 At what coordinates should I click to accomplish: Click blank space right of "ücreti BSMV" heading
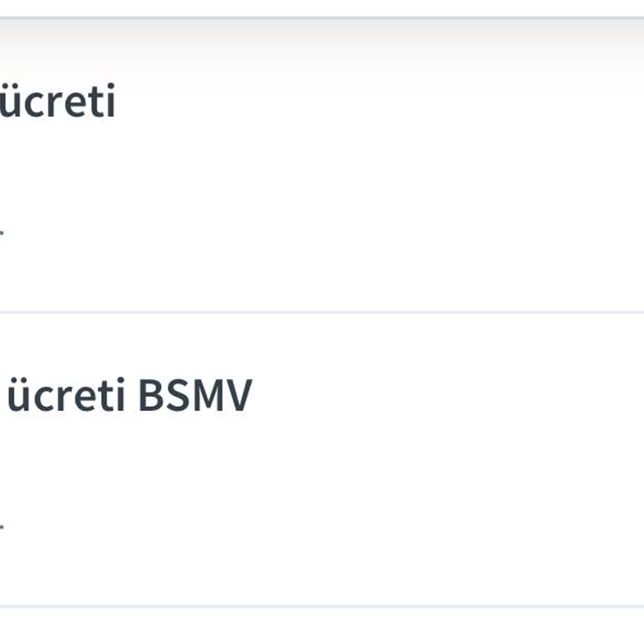(x=444, y=395)
